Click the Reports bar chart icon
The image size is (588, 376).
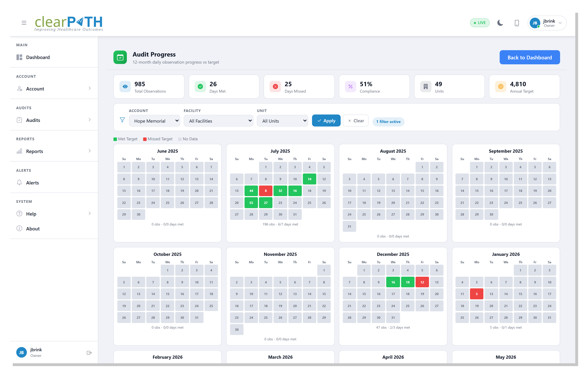19,151
